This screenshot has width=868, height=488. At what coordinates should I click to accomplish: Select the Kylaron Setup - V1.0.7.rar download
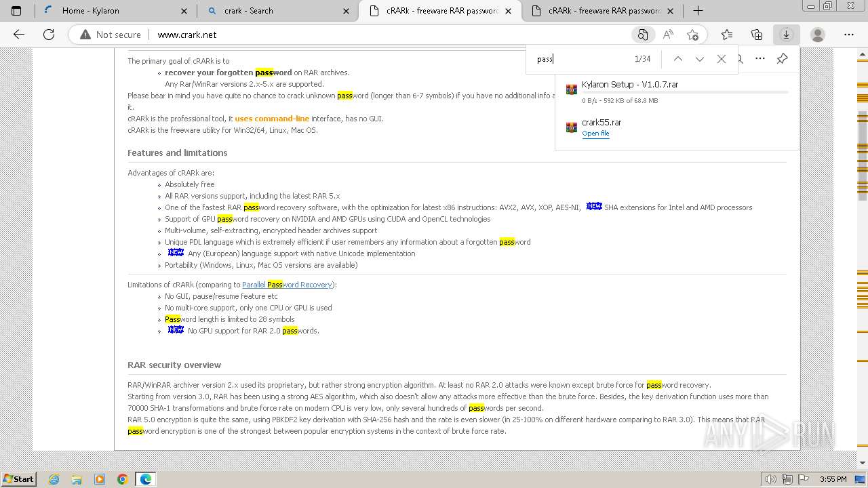click(630, 85)
